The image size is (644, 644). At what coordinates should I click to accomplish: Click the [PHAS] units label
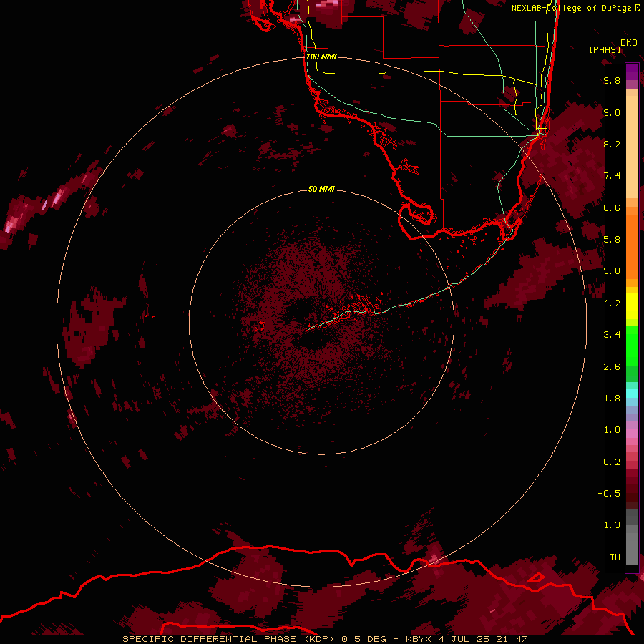pyautogui.click(x=605, y=49)
